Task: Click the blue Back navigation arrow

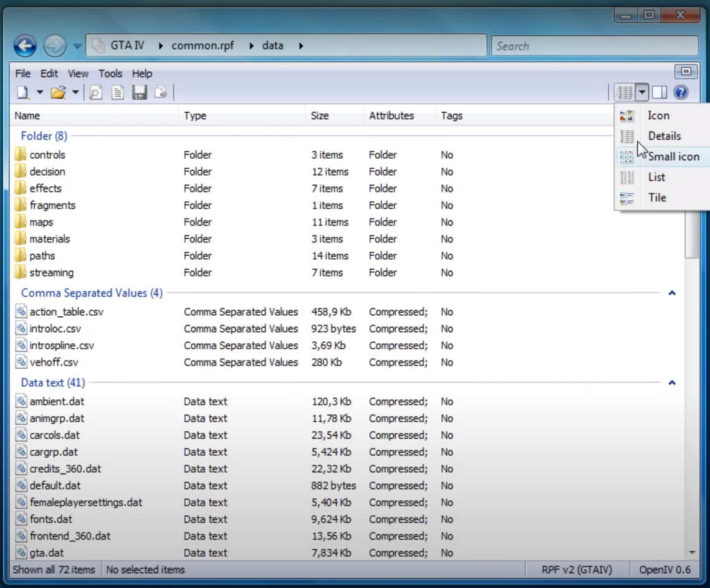Action: [25, 45]
